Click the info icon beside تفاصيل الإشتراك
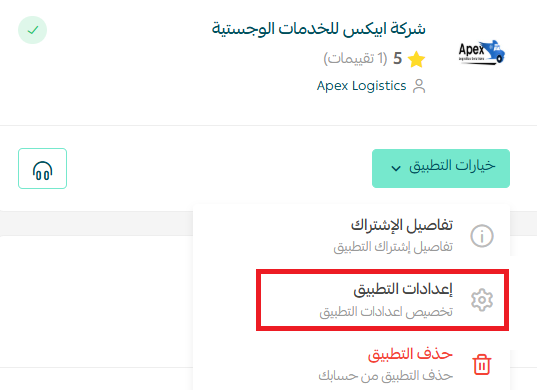 tap(482, 236)
